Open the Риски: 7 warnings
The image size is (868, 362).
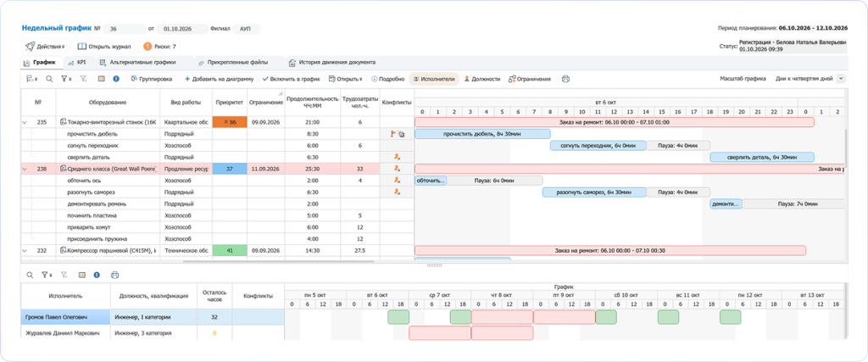pyautogui.click(x=160, y=47)
